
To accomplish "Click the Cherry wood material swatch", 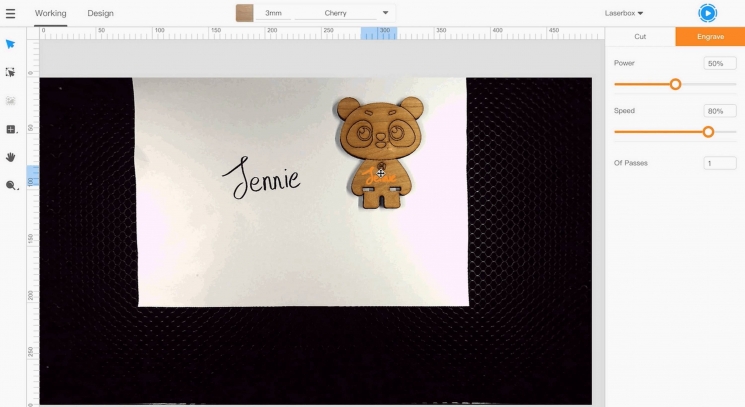I will click(x=244, y=13).
